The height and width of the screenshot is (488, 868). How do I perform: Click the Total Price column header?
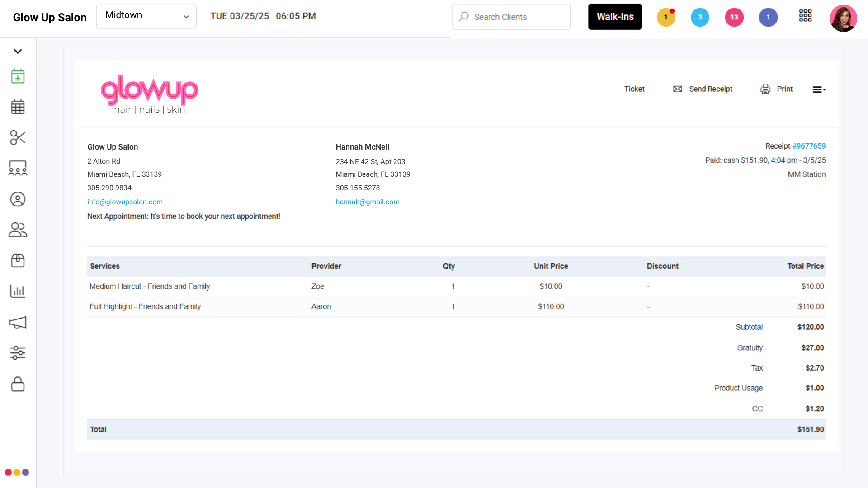point(806,266)
